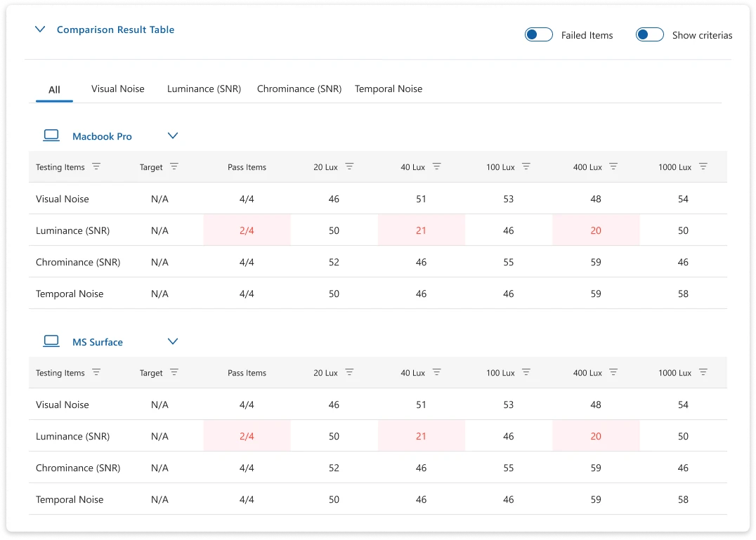756x540 pixels.
Task: Open the filter on the Target column
Action: point(175,167)
